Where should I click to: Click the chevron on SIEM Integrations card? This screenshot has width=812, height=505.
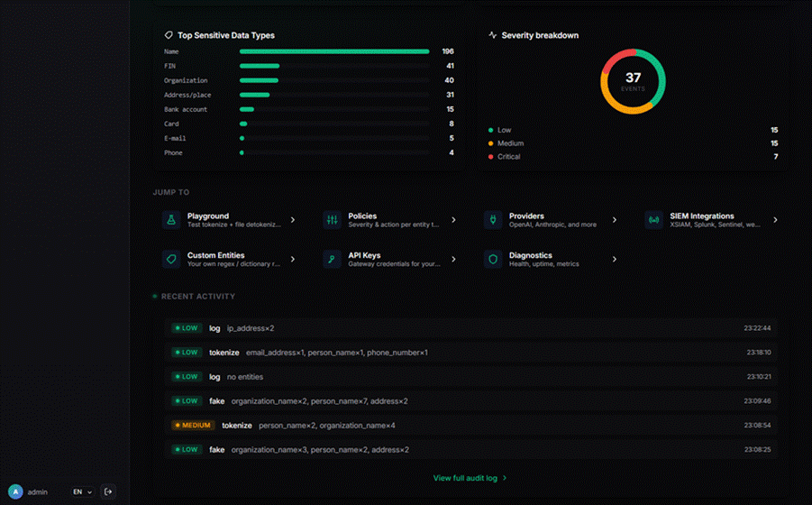tap(775, 220)
